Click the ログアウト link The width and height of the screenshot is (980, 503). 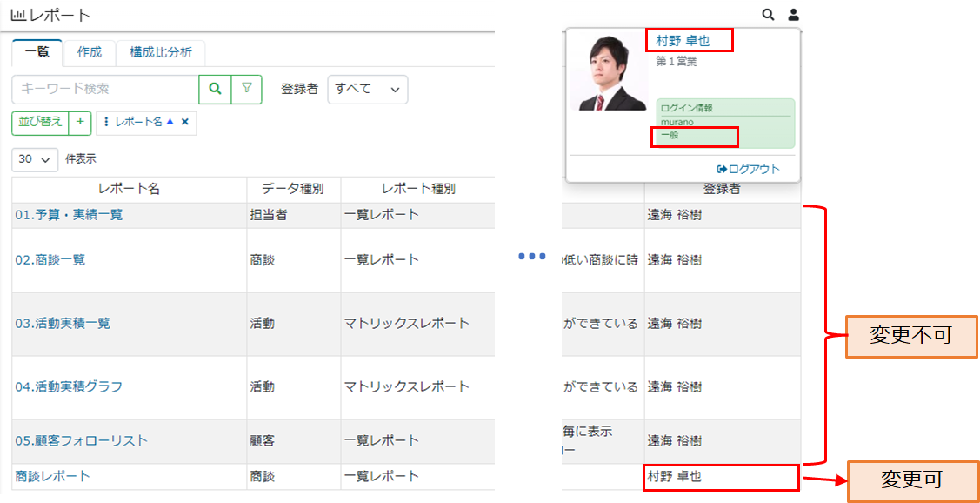[749, 169]
